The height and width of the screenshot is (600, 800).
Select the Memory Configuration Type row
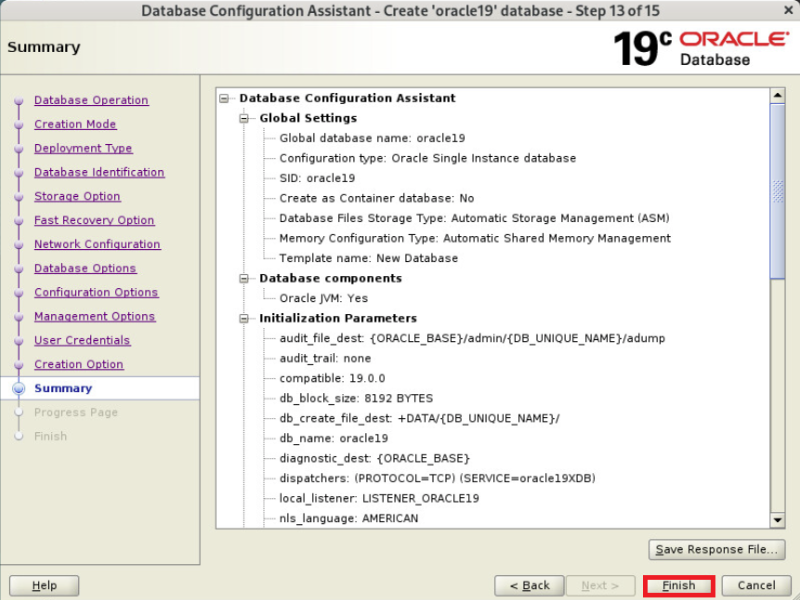pos(475,238)
